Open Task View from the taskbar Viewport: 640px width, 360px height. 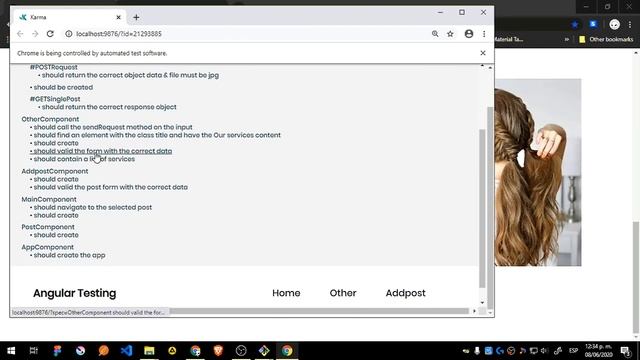(x=33, y=351)
